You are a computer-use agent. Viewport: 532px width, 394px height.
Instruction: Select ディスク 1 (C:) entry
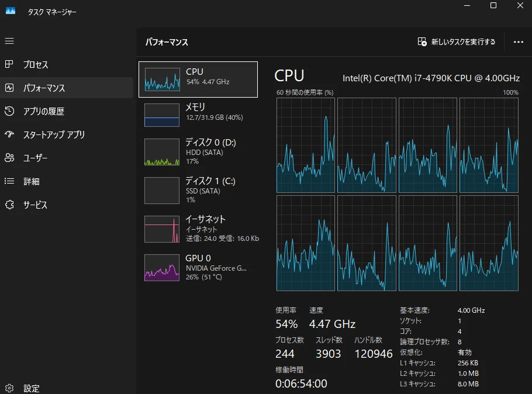(198, 191)
